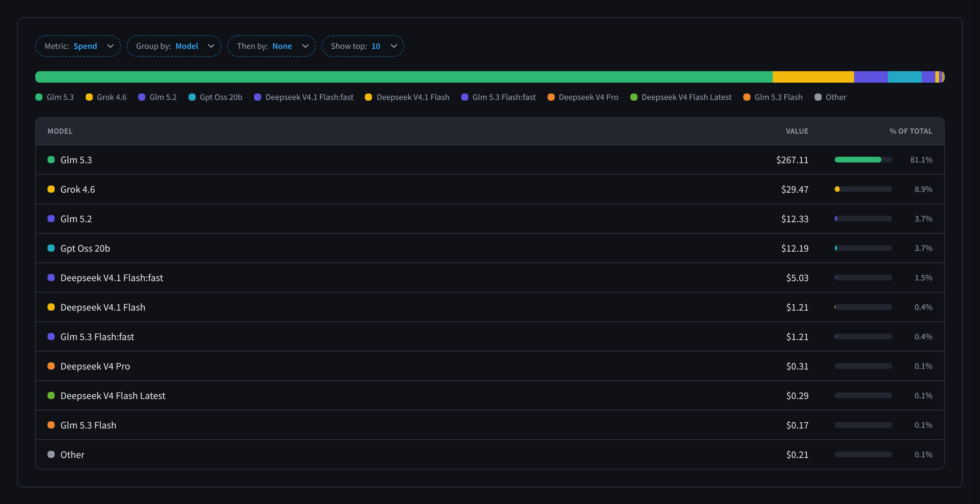Image resolution: width=980 pixels, height=504 pixels.
Task: Click Glm 5.3 Flash:fast table row name
Action: tap(97, 336)
